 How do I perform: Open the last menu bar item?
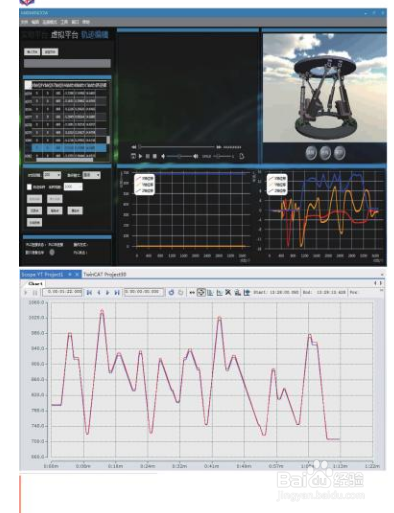(86, 22)
